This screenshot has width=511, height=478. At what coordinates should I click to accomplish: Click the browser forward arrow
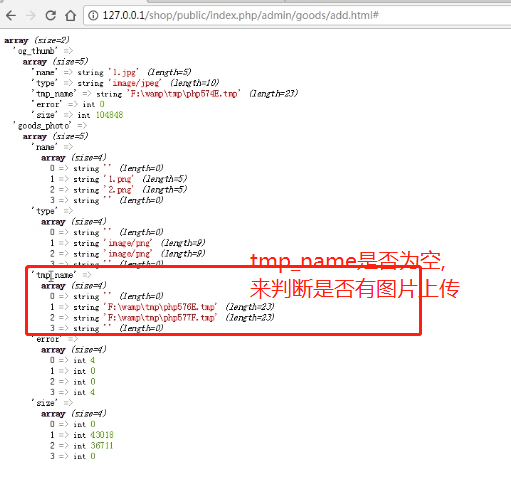pos(31,15)
